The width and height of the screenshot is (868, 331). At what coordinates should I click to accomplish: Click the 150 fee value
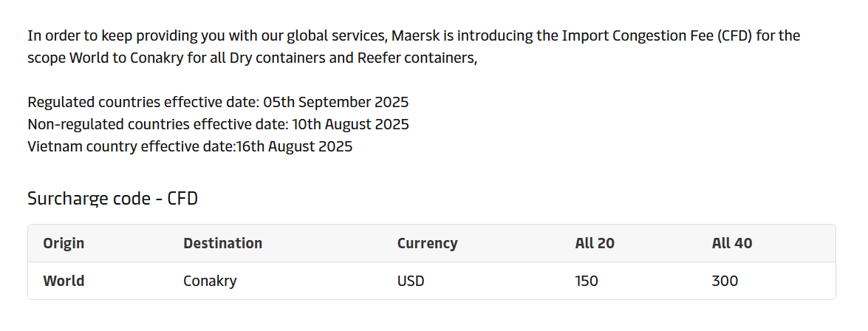[x=587, y=281]
